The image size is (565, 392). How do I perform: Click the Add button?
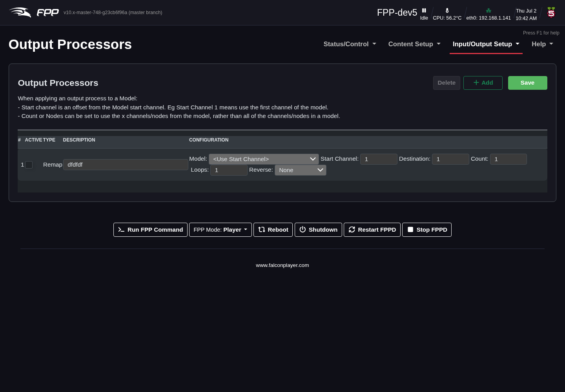483,83
